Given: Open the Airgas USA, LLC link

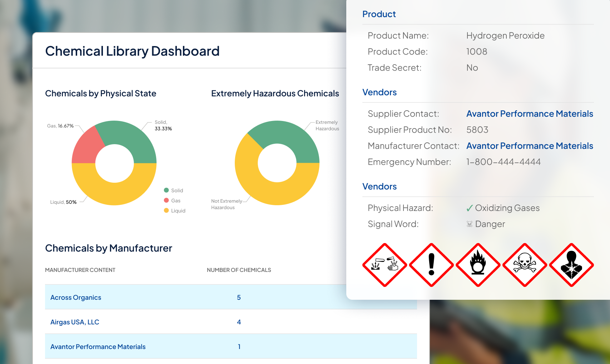Looking at the screenshot, I should pos(75,322).
